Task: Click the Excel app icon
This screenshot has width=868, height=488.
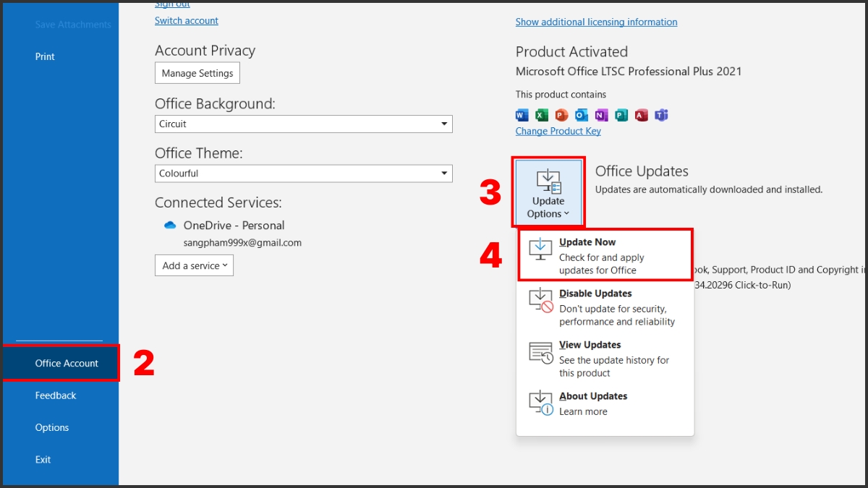Action: click(542, 115)
